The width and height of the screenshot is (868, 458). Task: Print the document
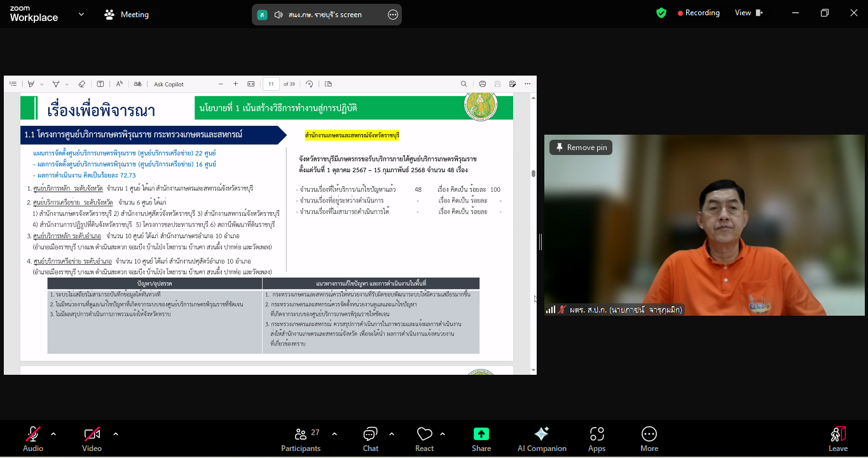[x=482, y=83]
